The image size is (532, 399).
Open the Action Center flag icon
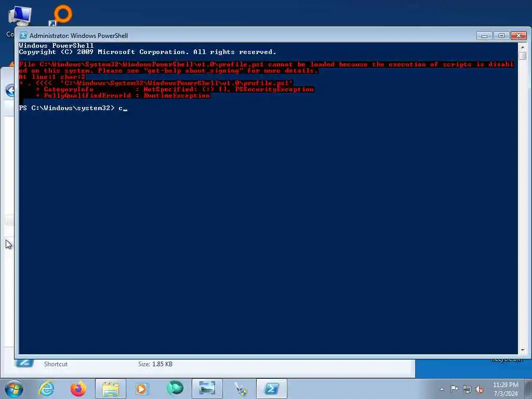click(x=454, y=389)
